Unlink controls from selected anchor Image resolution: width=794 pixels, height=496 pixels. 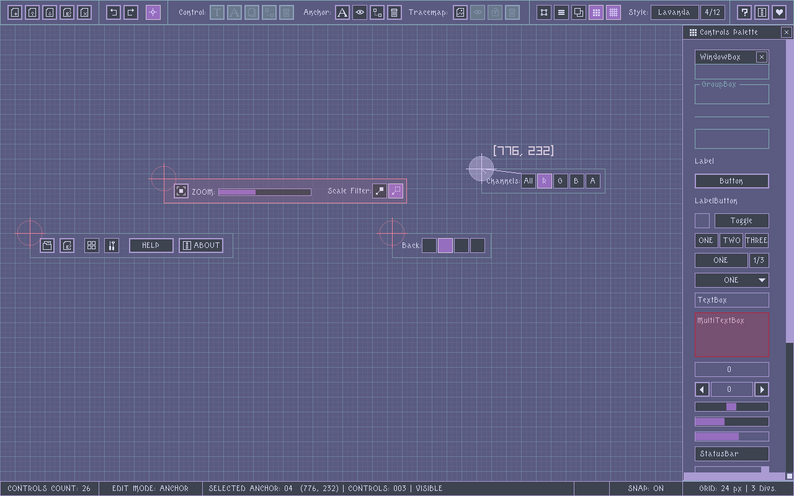377,12
